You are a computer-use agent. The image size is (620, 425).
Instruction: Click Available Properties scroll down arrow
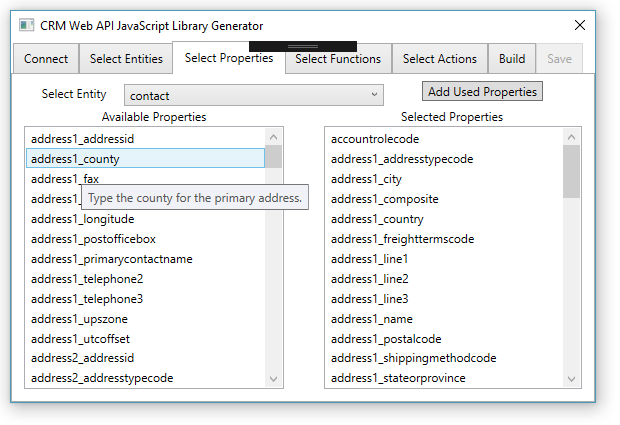pyautogui.click(x=273, y=379)
